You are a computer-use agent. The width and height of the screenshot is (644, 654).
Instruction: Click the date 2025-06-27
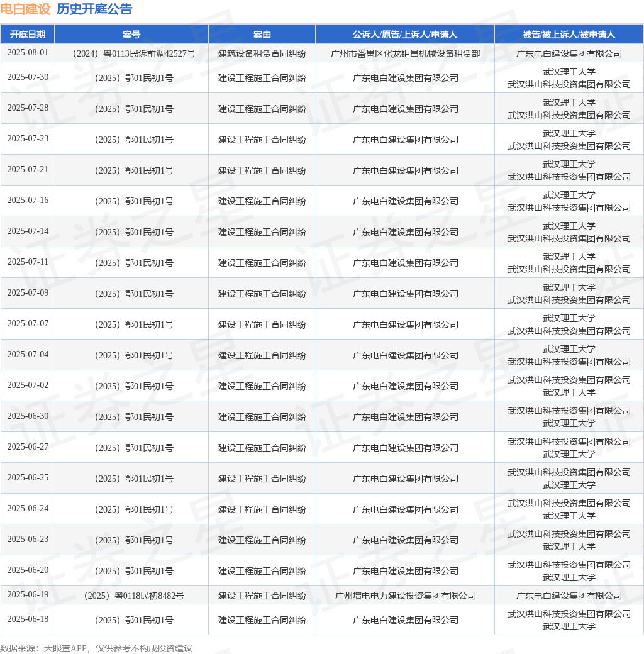coord(28,448)
